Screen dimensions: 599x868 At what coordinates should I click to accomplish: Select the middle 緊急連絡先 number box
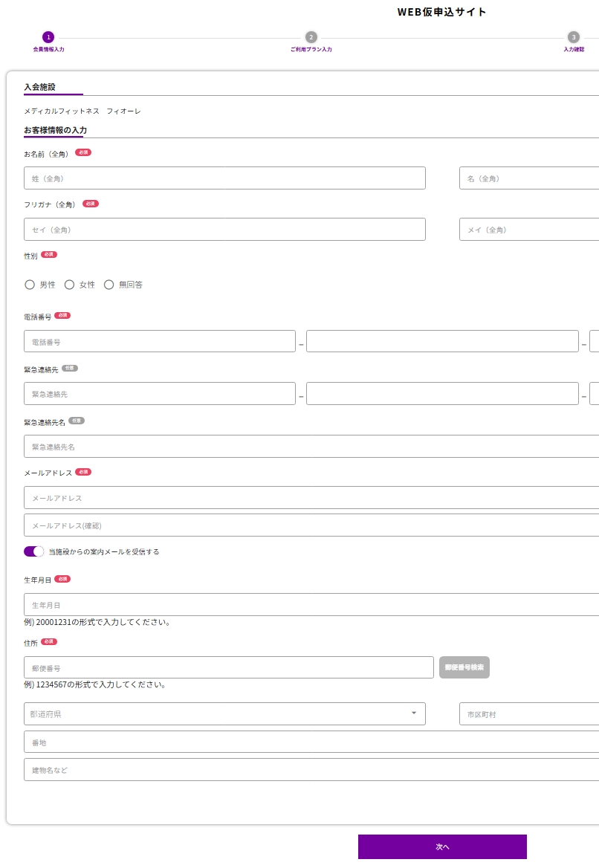pyautogui.click(x=442, y=394)
